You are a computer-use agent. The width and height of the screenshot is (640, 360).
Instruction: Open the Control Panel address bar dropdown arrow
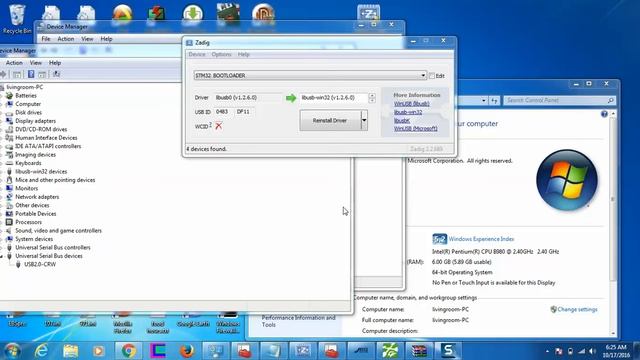point(484,100)
